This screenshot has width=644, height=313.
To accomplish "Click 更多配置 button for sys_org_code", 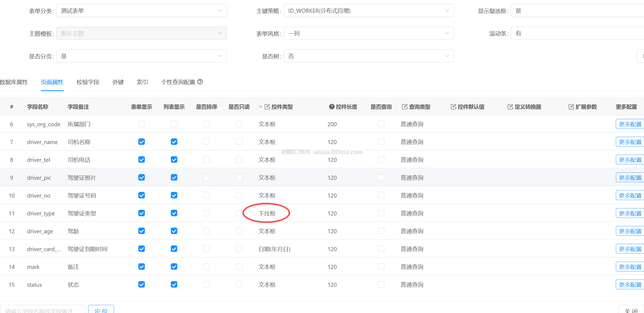I will (x=630, y=124).
